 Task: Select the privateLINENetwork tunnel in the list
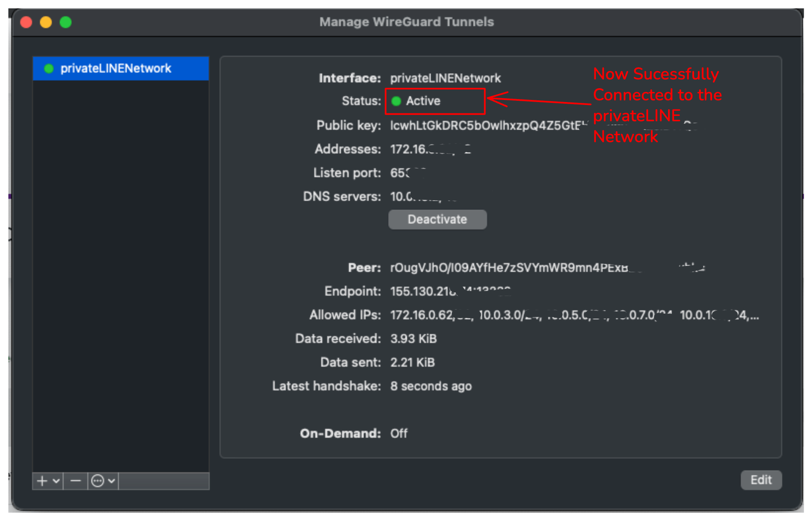pyautogui.click(x=116, y=69)
